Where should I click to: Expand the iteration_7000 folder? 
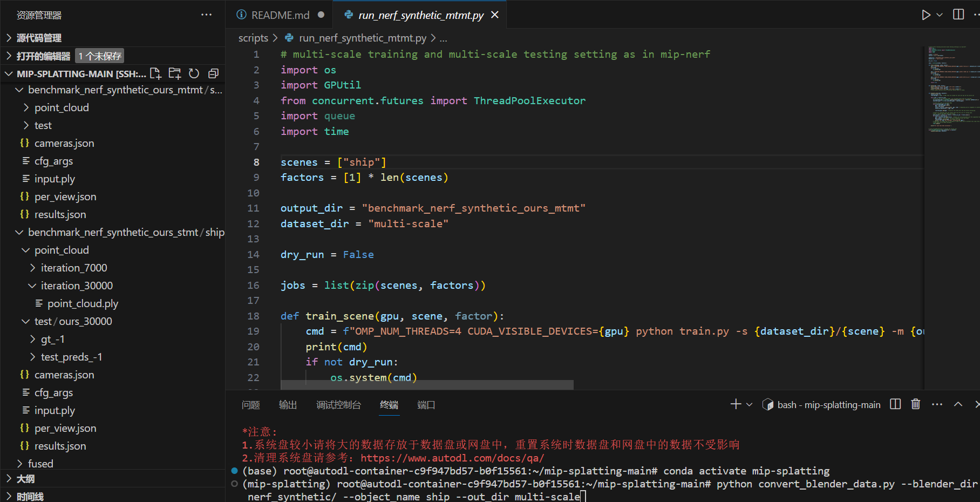[x=74, y=268]
